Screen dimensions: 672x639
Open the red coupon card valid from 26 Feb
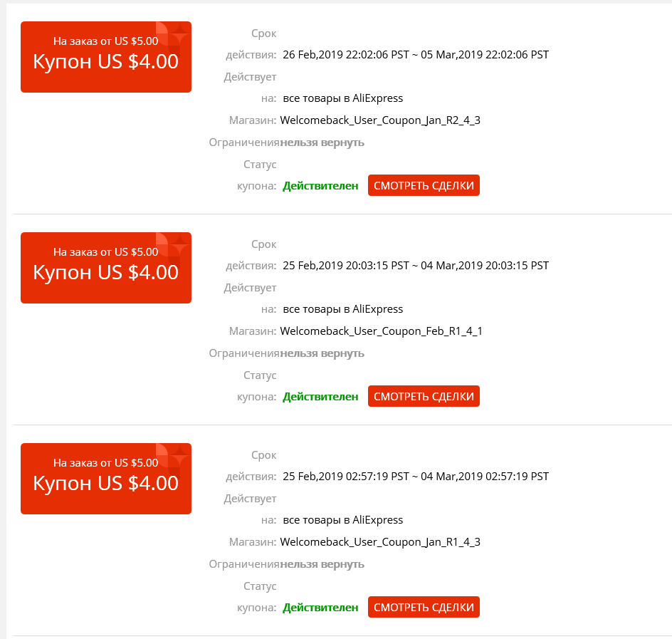[106, 57]
